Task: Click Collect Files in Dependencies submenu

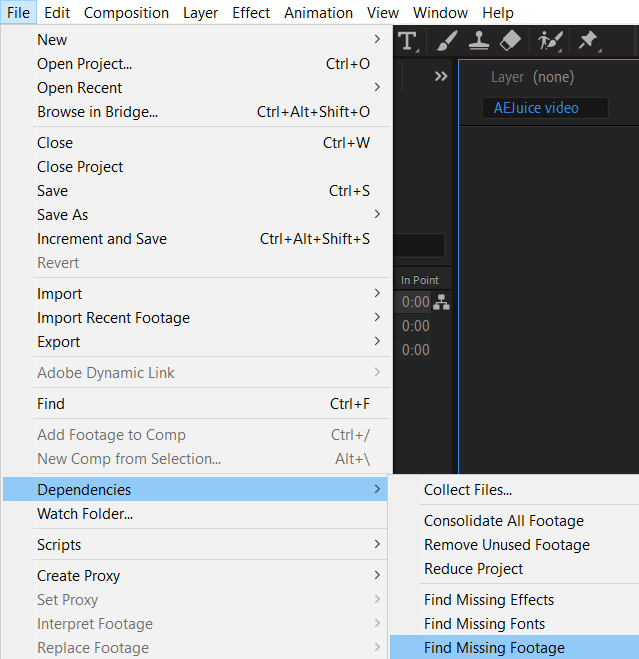Action: pos(468,490)
